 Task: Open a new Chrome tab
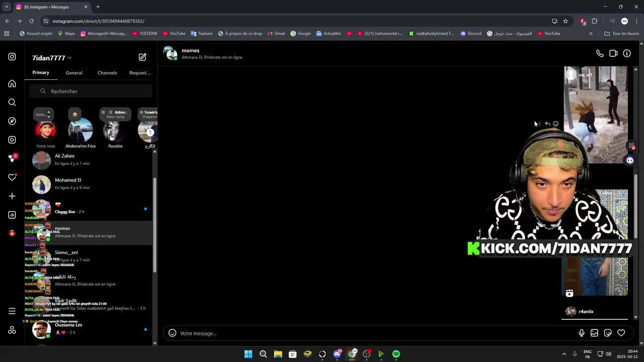98,7
